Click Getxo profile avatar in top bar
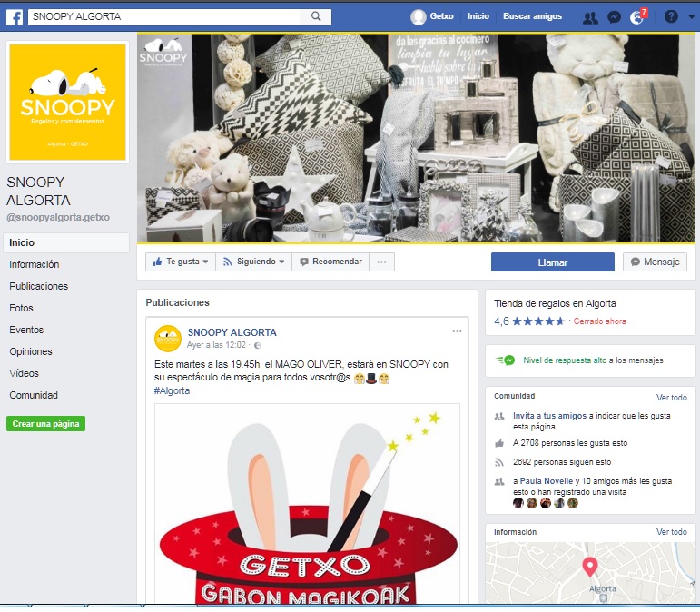Screen dimensions: 700x612 (x=419, y=17)
